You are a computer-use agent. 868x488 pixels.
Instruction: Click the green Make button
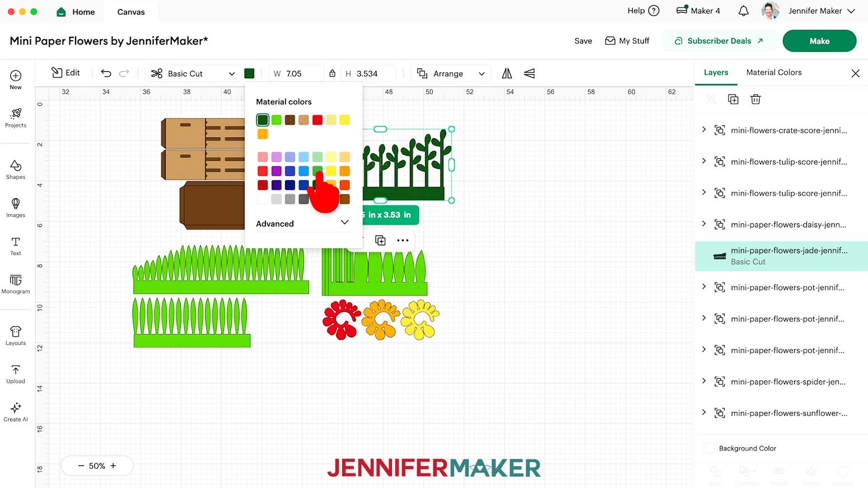pyautogui.click(x=819, y=41)
